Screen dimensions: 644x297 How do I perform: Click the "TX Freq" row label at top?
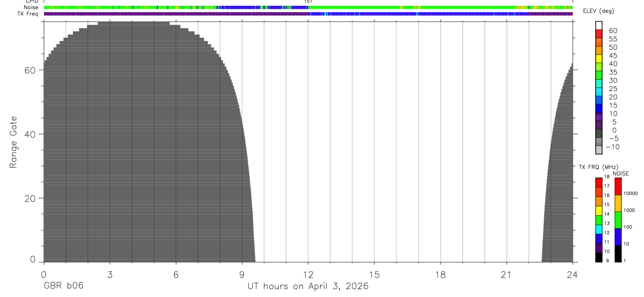point(28,14)
